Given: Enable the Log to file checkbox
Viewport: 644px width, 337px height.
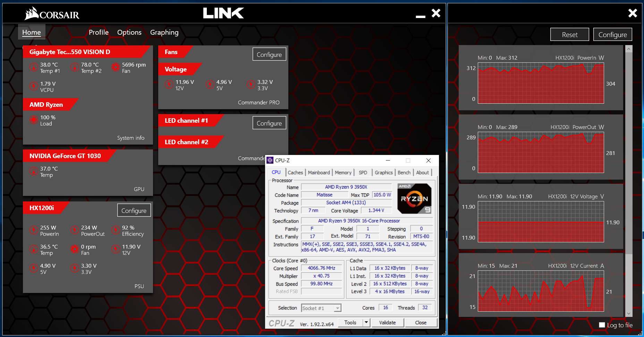Looking at the screenshot, I should click(602, 325).
